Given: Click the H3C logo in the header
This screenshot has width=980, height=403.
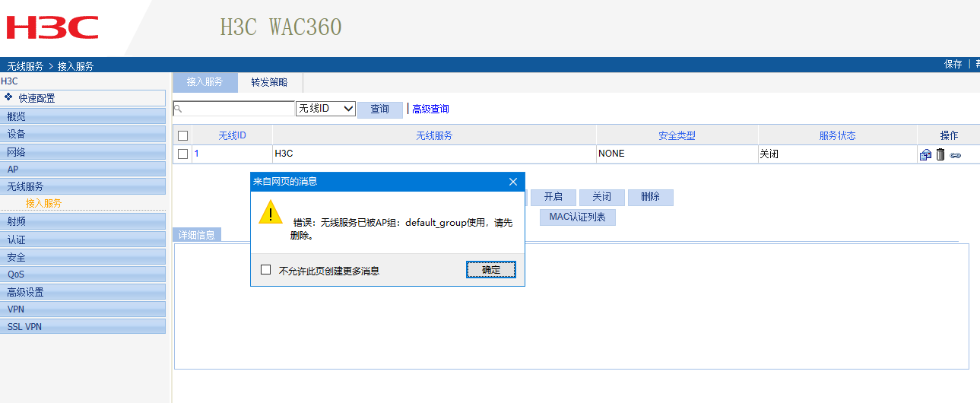Looking at the screenshot, I should pos(52,27).
